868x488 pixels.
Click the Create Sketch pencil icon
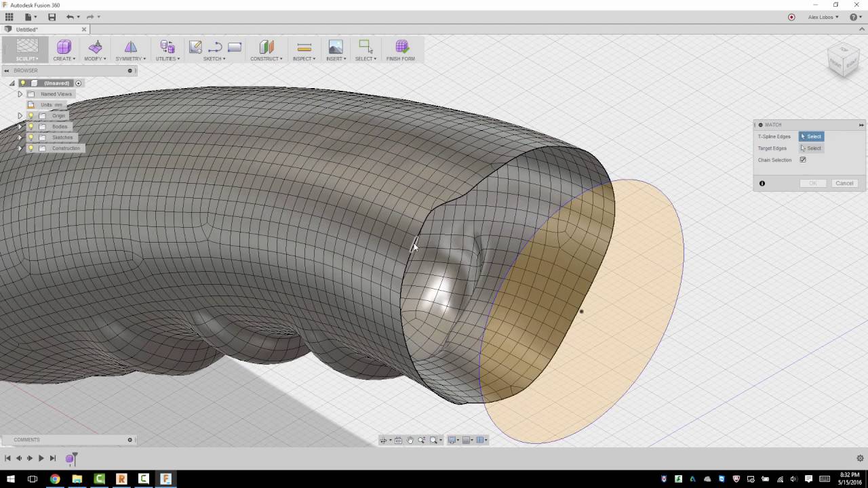pyautogui.click(x=195, y=47)
